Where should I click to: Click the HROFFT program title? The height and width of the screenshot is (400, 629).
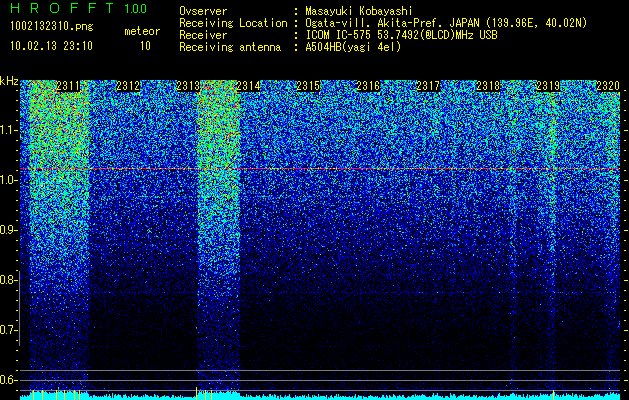point(63,8)
